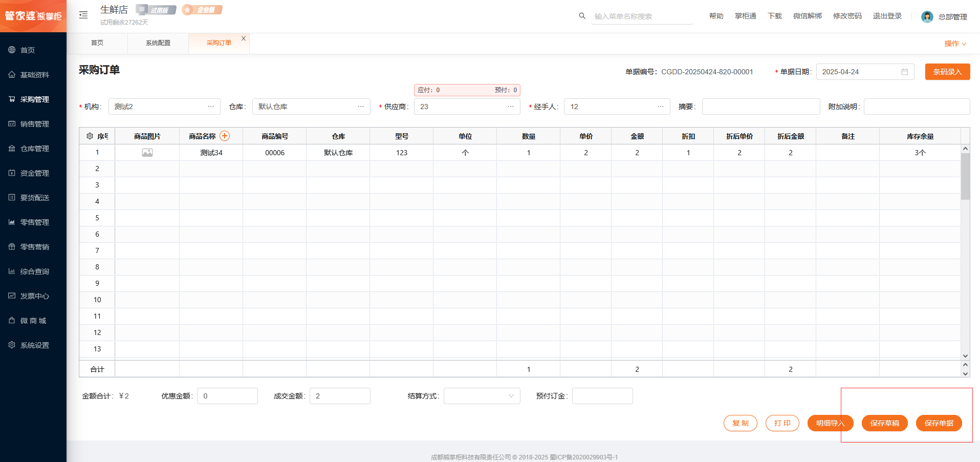The width and height of the screenshot is (980, 462).
Task: Open 微商城 in the sidebar
Action: coord(33,321)
